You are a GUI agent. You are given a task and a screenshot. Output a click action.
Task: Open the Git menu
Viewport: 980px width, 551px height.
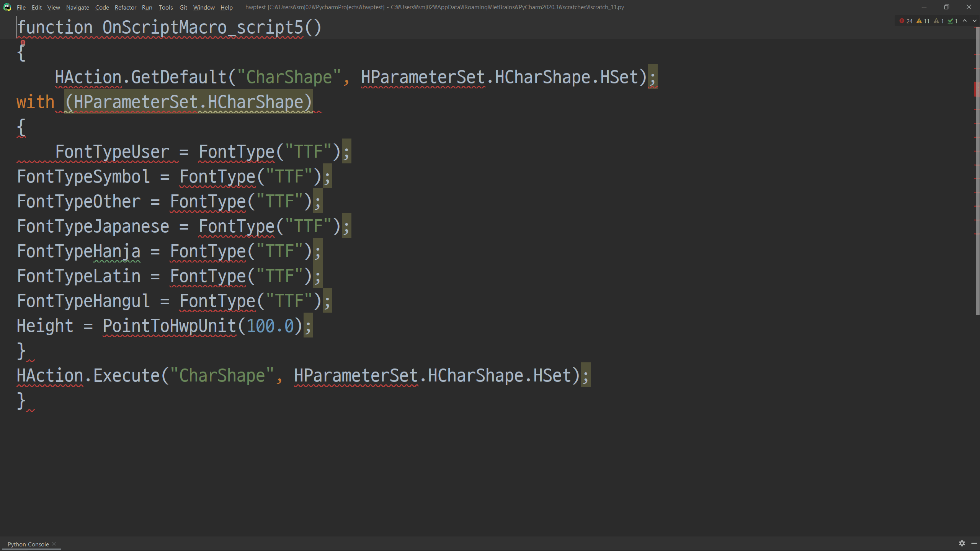click(183, 7)
